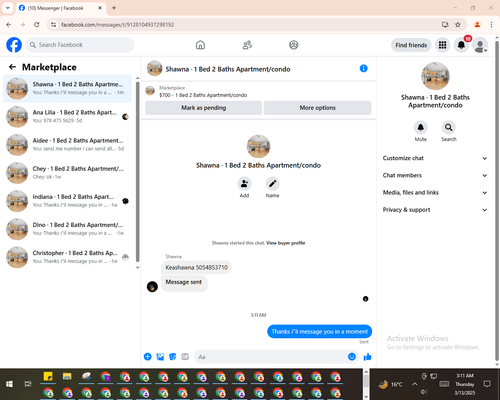The width and height of the screenshot is (500, 400).
Task: Click large listing photo in right panel
Action: 435,76
